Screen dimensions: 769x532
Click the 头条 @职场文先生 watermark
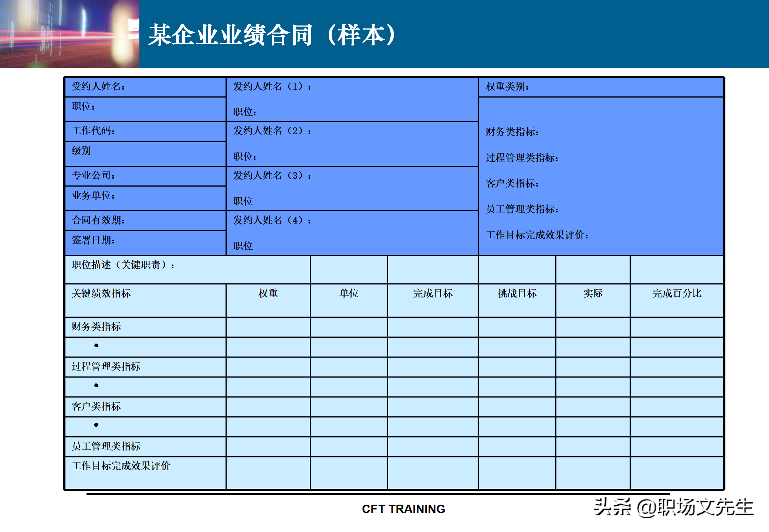click(673, 507)
